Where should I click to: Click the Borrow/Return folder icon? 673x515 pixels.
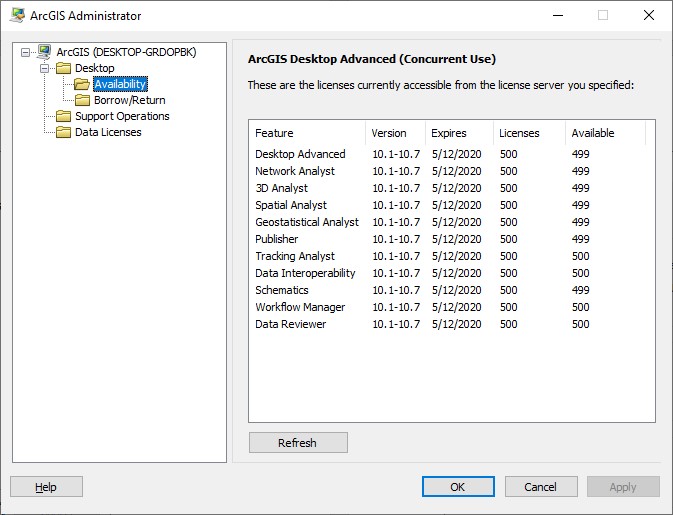pos(82,100)
